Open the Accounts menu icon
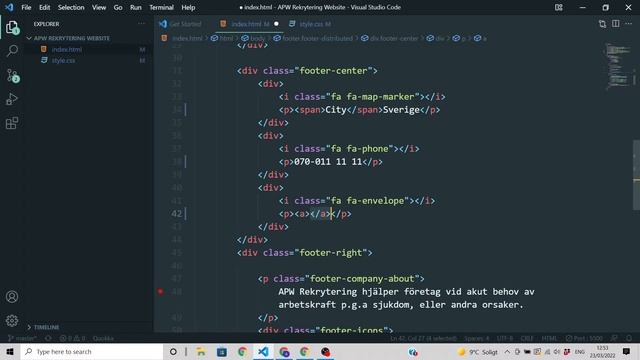The image size is (640, 360). (12, 297)
